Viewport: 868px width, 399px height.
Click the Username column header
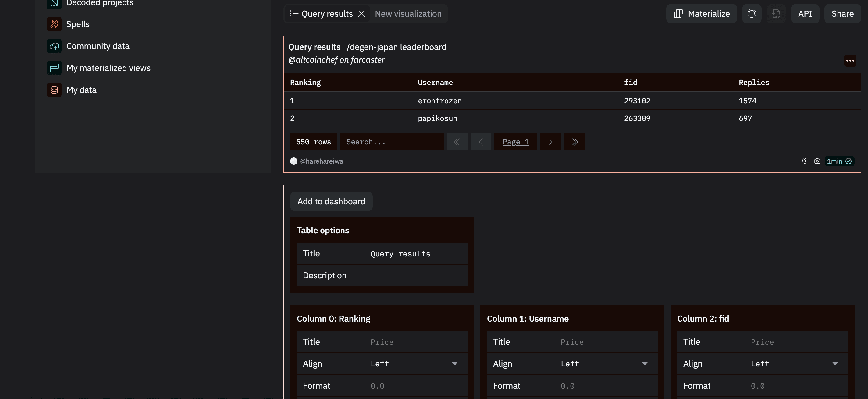click(435, 83)
